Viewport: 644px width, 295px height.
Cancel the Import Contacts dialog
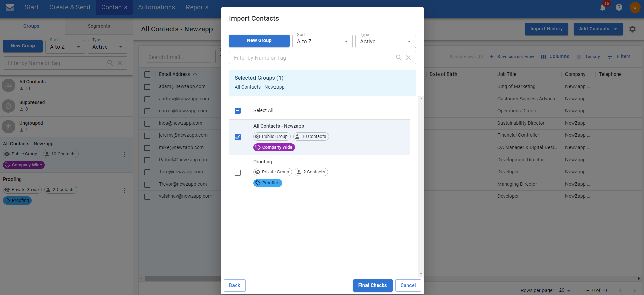click(408, 286)
